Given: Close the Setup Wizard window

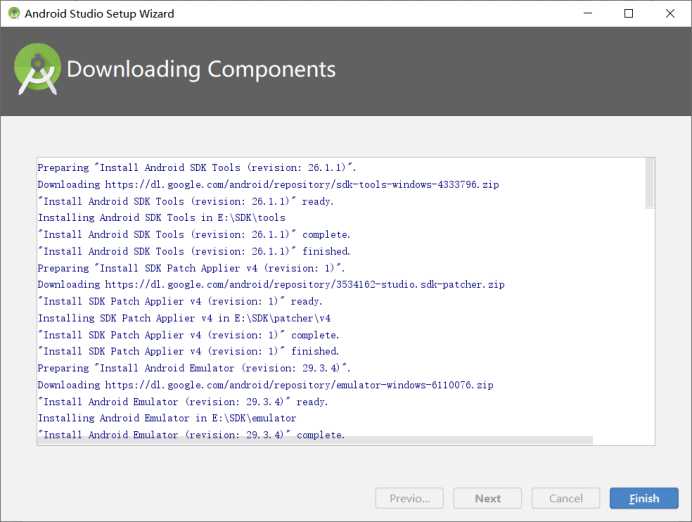Looking at the screenshot, I should [670, 13].
